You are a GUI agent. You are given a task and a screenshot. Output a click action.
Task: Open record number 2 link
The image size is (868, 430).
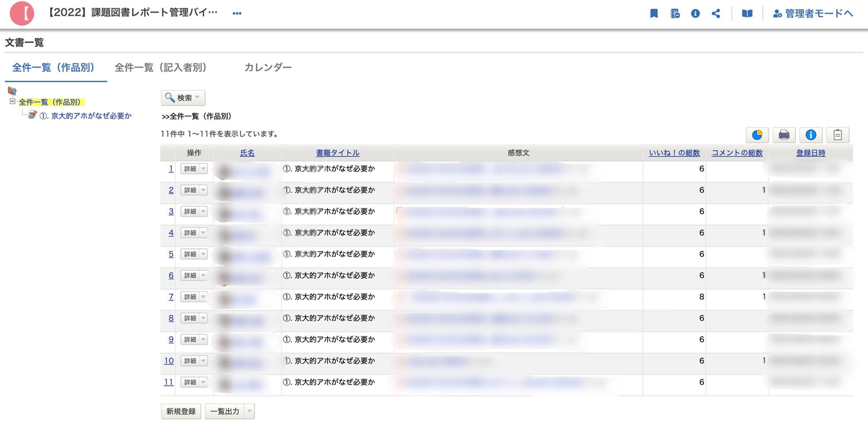point(171,190)
